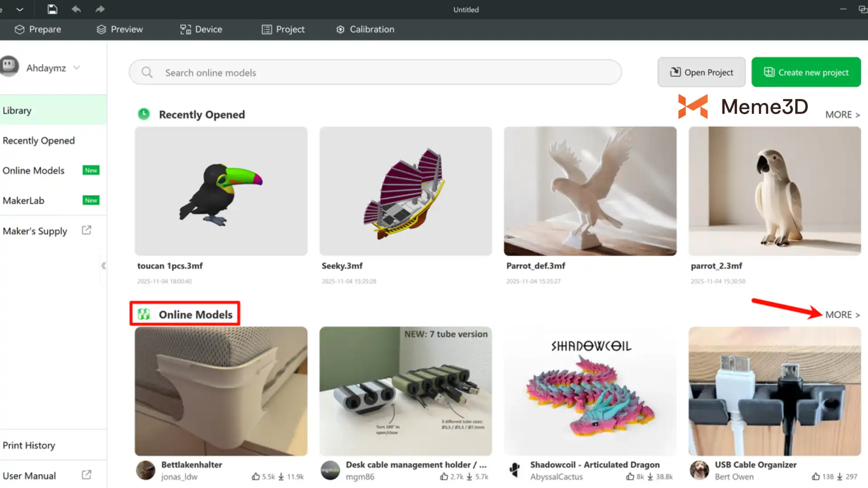Collapse the left sidebar panel
Image resolution: width=868 pixels, height=488 pixels.
(104, 266)
